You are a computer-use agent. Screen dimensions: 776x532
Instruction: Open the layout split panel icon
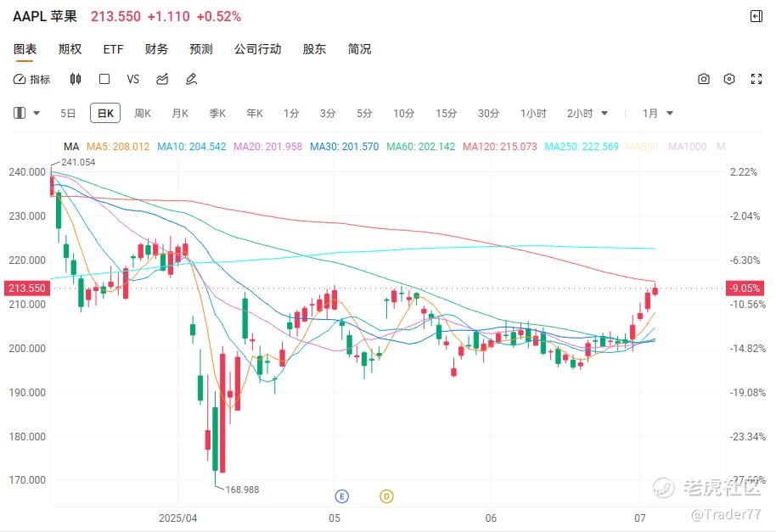pyautogui.click(x=20, y=113)
